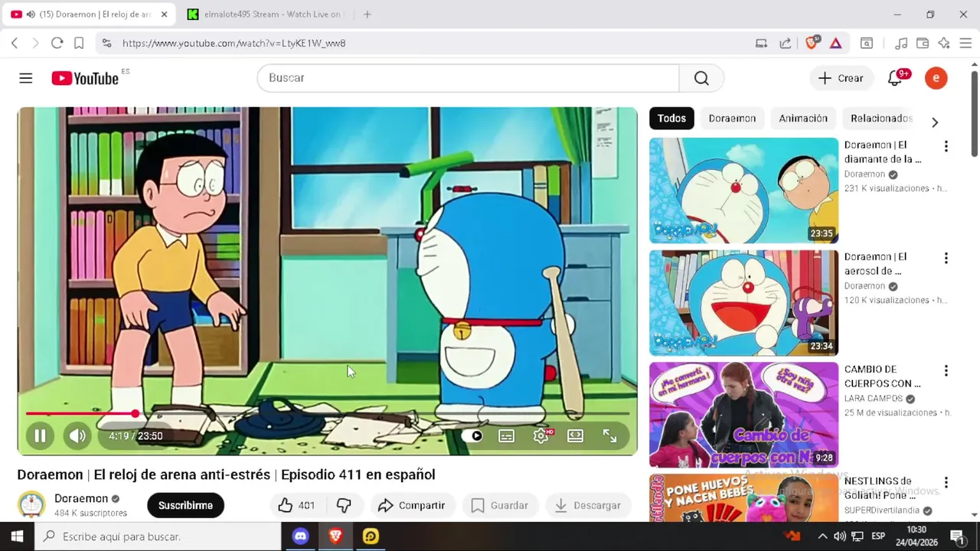980x551 pixels.
Task: Open the Windows Start menu
Action: [x=17, y=536]
